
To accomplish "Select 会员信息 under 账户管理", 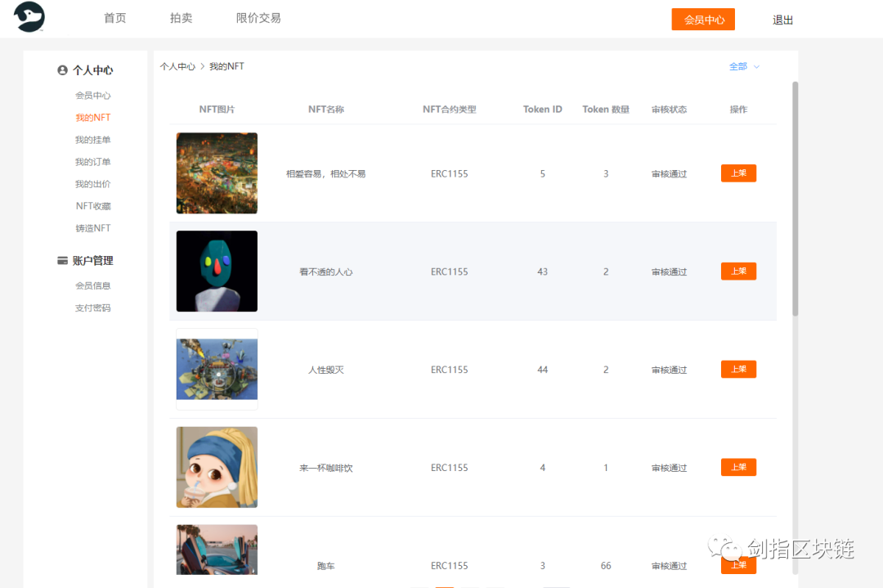I will [x=93, y=285].
